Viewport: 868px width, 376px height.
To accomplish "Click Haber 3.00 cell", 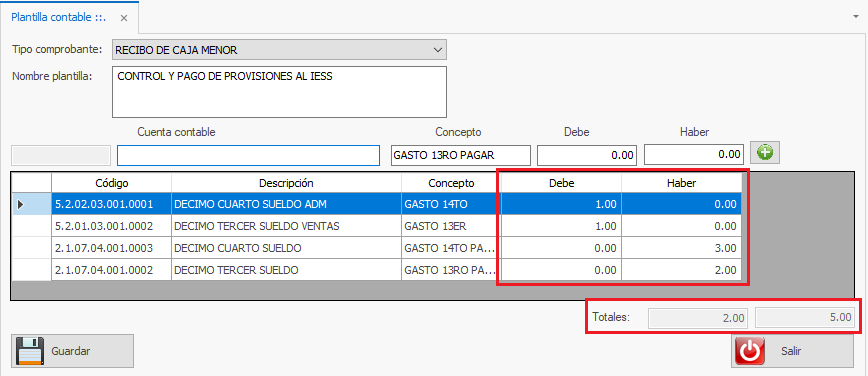I will point(681,248).
